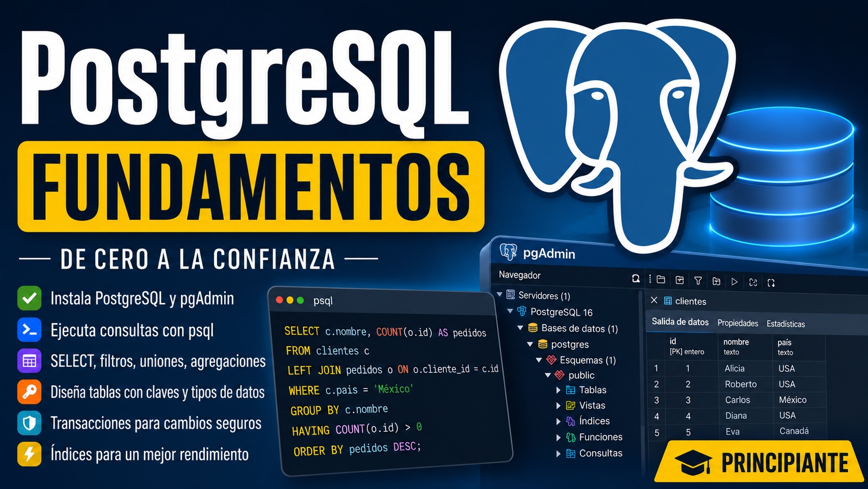Open the Propiedades tab

[738, 323]
